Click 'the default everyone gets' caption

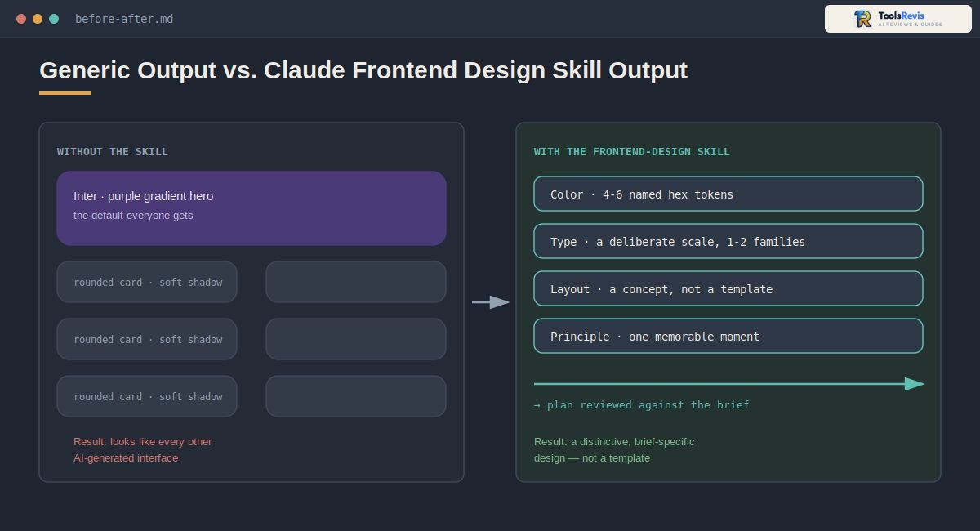coord(133,216)
